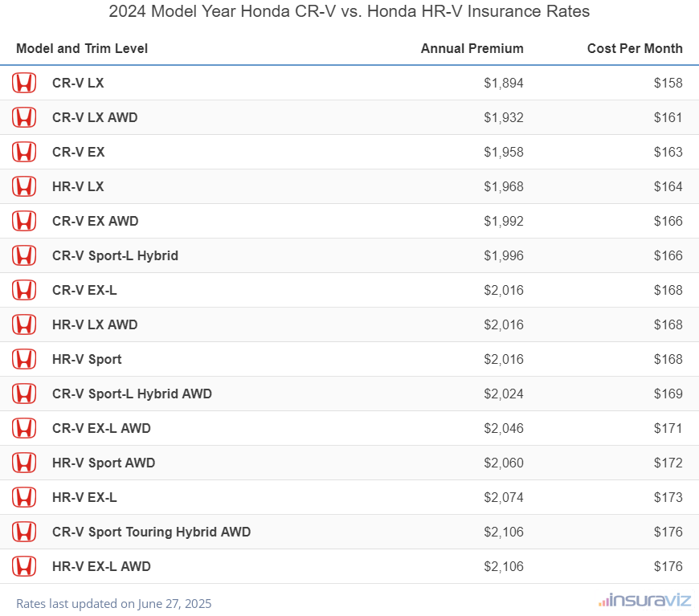
Task: Click the CR-V EX row label
Action: coord(79,152)
